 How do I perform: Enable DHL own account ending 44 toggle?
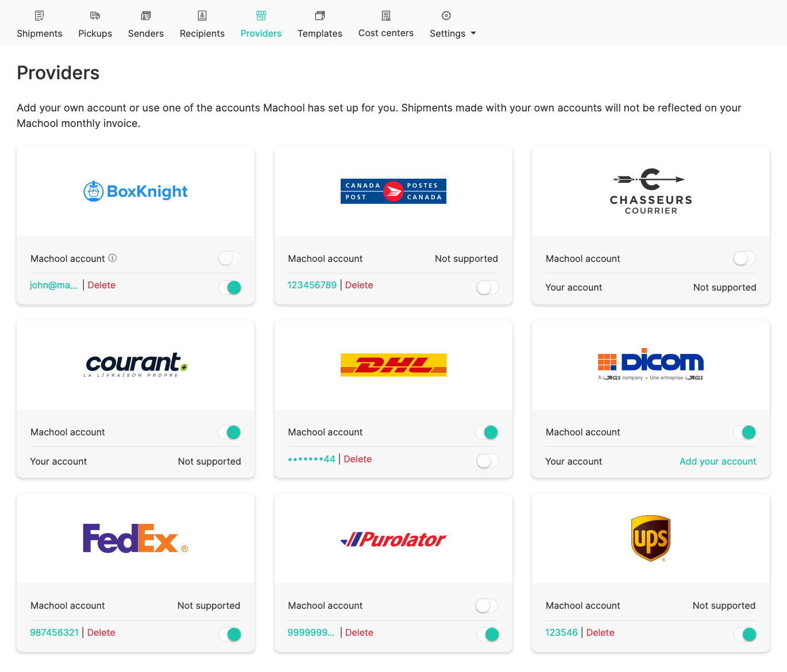487,461
